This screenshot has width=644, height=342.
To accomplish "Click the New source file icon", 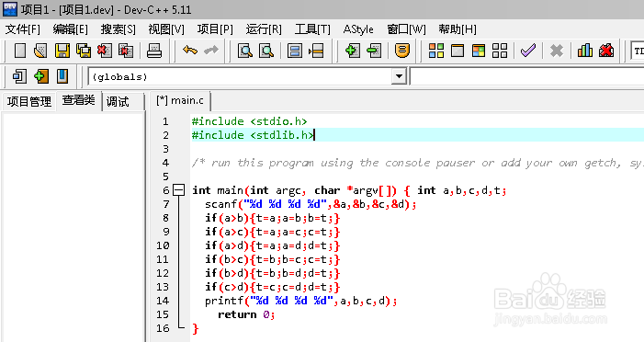I will [19, 51].
